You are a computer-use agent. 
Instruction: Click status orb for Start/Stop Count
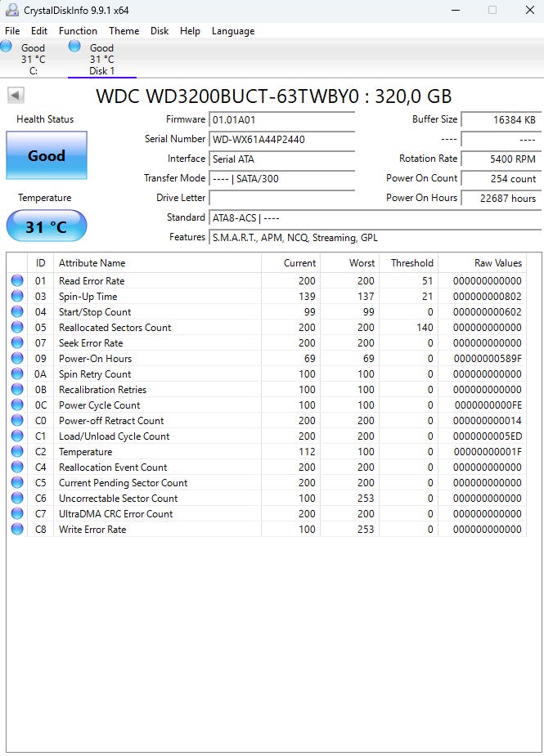click(x=17, y=311)
